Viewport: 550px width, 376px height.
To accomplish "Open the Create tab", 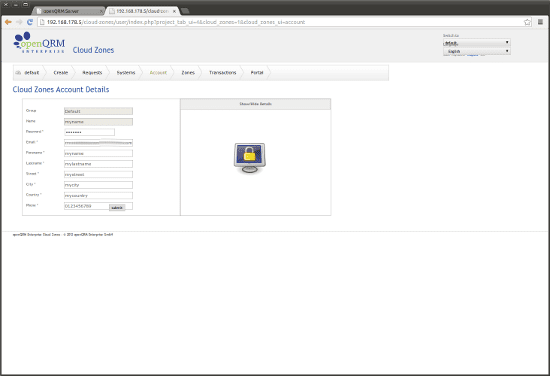I will pos(61,73).
